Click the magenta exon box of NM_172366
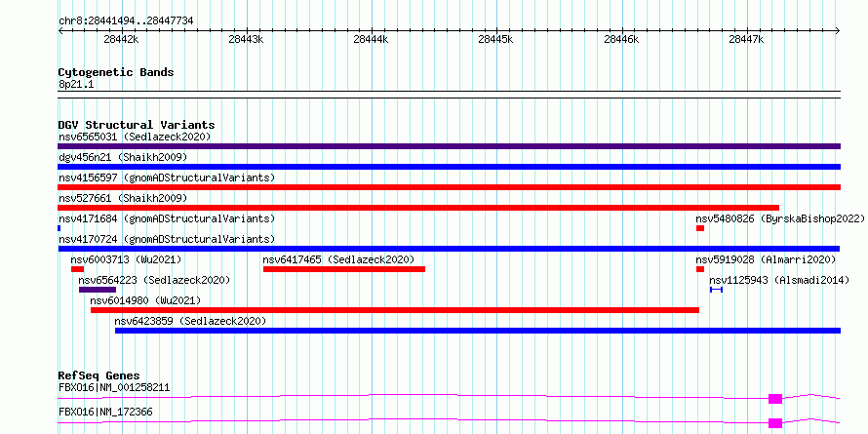The image size is (868, 434). click(x=775, y=423)
